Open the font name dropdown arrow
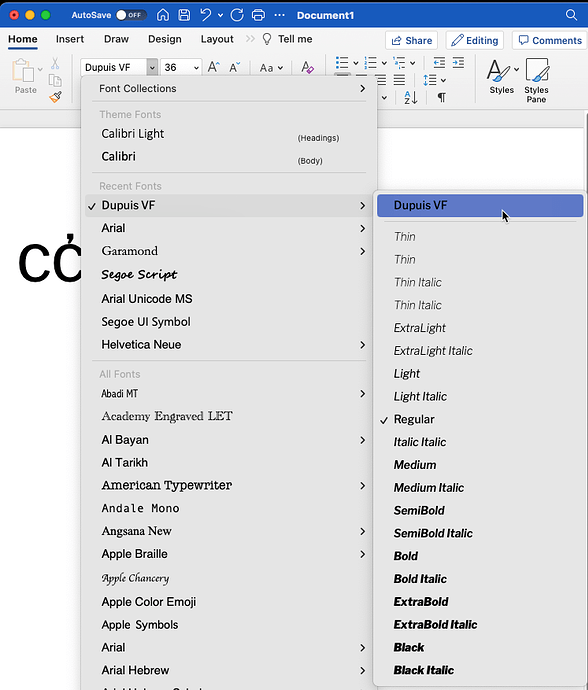The width and height of the screenshot is (588, 690). coord(152,67)
